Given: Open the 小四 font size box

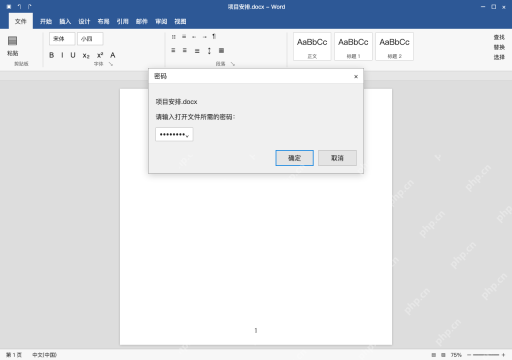Looking at the screenshot, I should pos(90,39).
